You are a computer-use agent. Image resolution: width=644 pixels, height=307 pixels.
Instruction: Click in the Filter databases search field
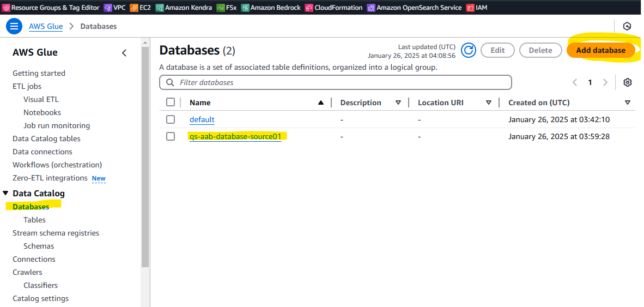pyautogui.click(x=336, y=82)
